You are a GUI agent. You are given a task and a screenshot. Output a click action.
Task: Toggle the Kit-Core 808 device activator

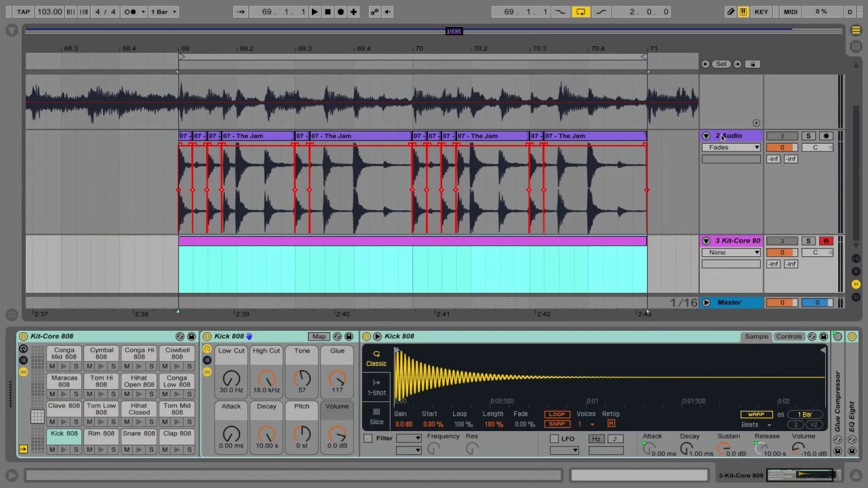point(24,336)
